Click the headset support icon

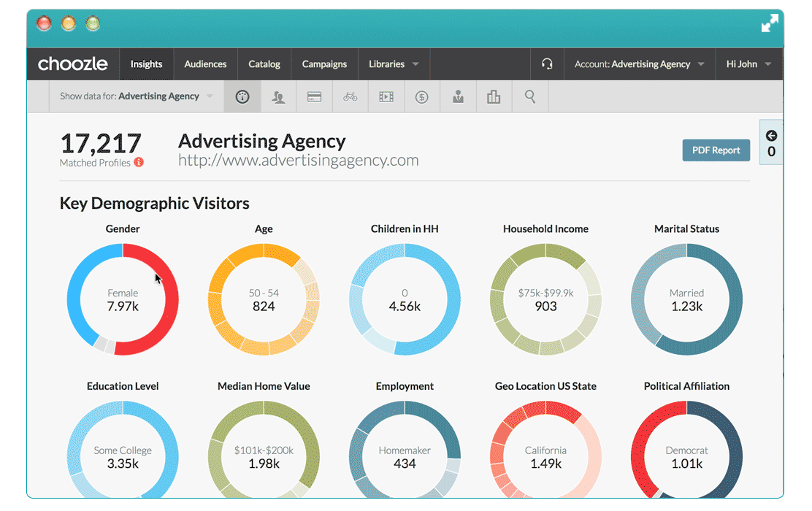(547, 64)
